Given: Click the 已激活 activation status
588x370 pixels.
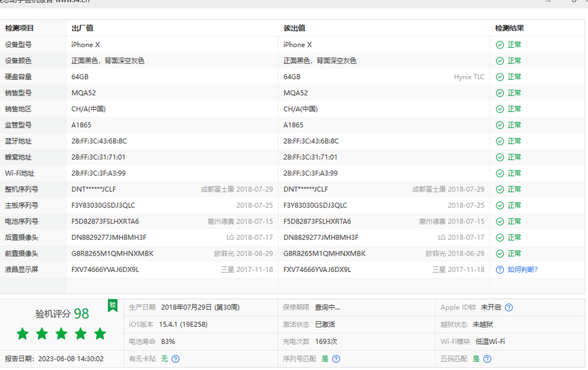Looking at the screenshot, I should [x=325, y=325].
